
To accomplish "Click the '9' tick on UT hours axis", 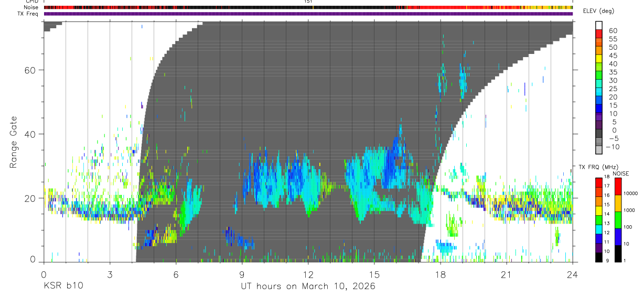I will (242, 274).
